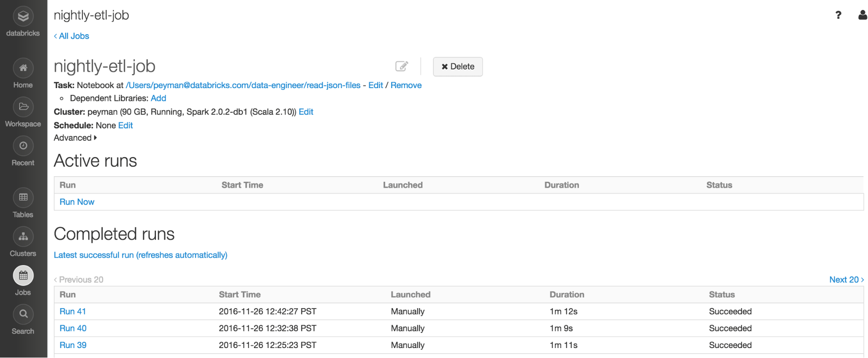Click the Delete job button
This screenshot has width=868, height=358.
(x=458, y=67)
